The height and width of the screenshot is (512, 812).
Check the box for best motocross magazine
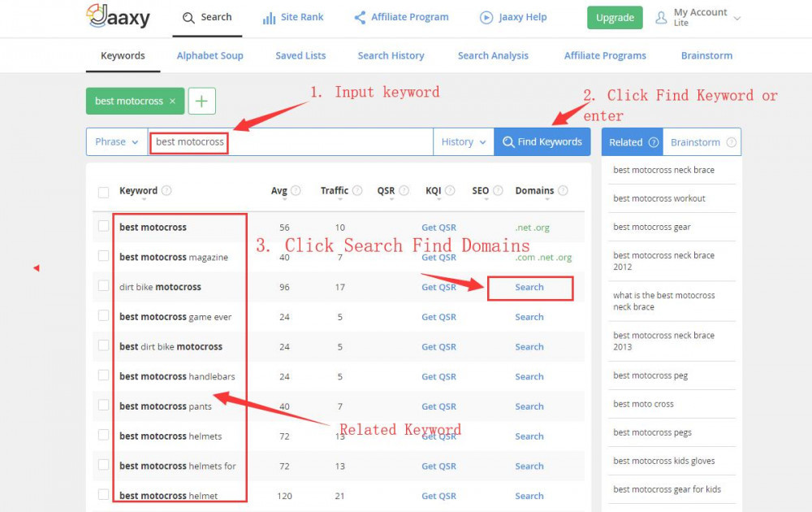[x=104, y=256]
